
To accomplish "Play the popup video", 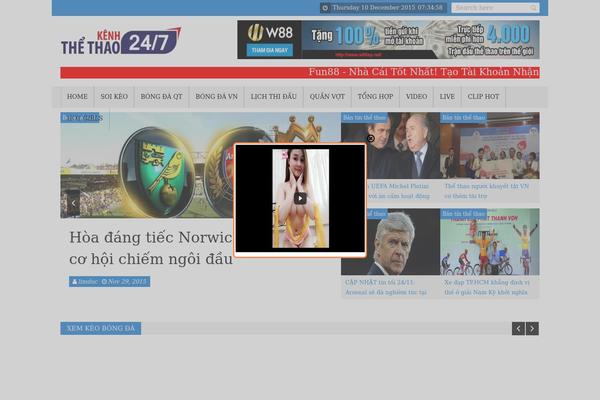I will [300, 198].
